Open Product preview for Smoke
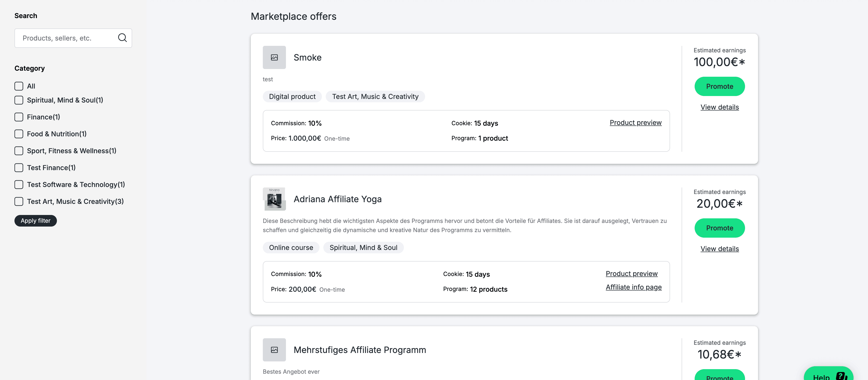Screen dimensions: 868x380 pyautogui.click(x=636, y=122)
